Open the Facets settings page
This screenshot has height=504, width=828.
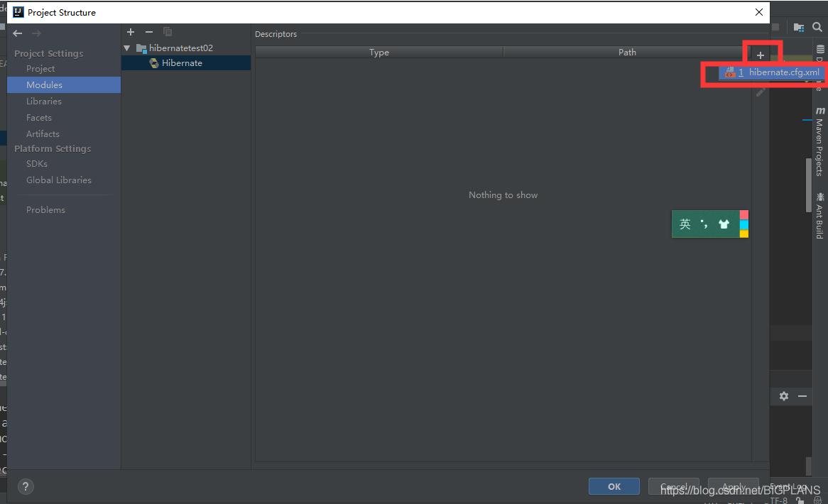pos(39,118)
